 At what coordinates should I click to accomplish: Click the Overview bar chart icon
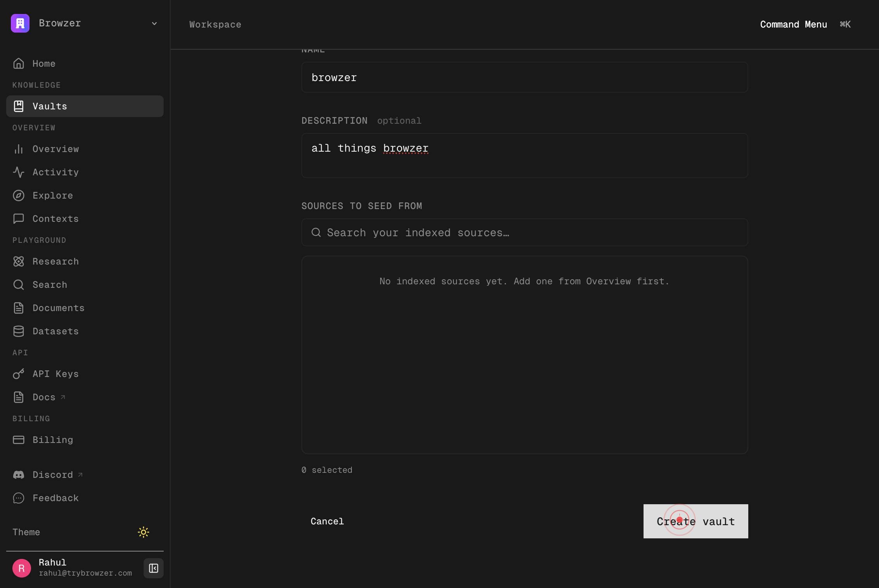pyautogui.click(x=19, y=149)
